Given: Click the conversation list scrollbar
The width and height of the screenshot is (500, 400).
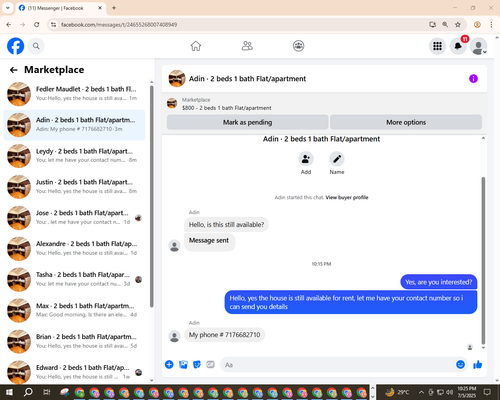Looking at the screenshot, I should click(x=152, y=197).
